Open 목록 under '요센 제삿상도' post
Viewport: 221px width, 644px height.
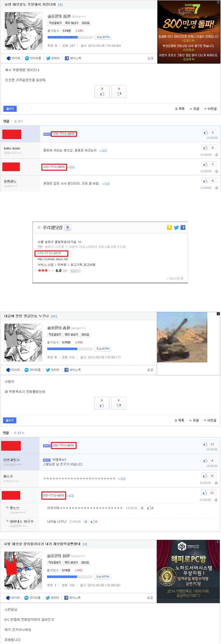[180, 109]
